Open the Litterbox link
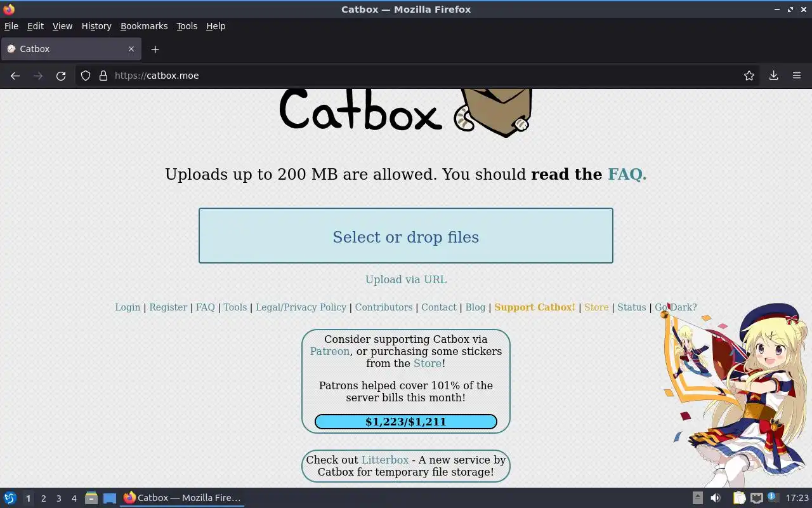 coord(385,460)
